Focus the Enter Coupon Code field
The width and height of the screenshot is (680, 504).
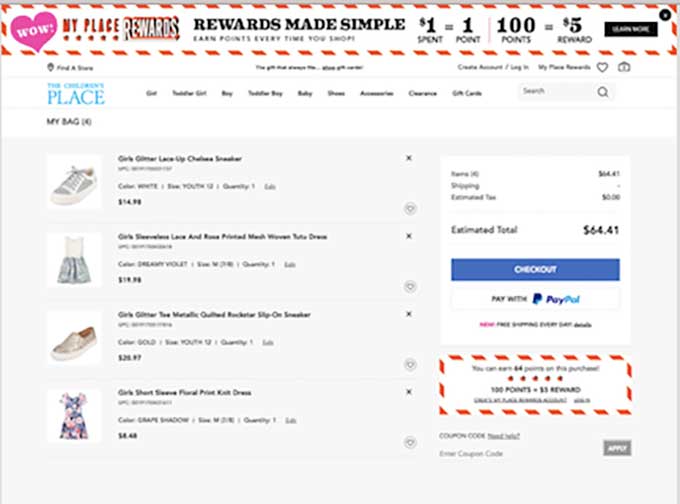[x=519, y=453]
